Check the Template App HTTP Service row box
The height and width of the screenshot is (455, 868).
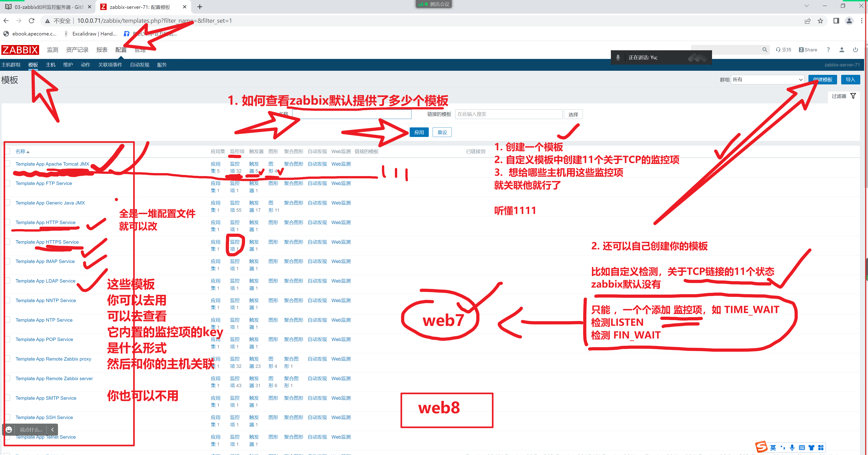pos(8,223)
